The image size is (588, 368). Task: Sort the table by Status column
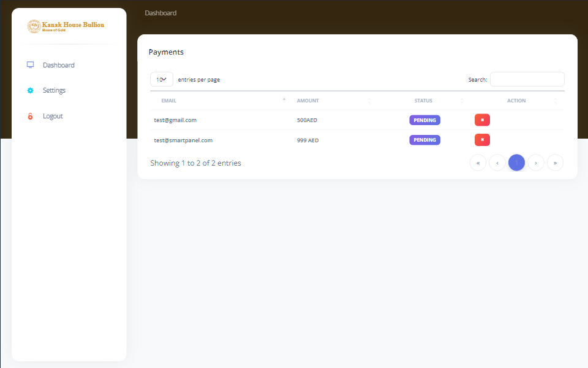pyautogui.click(x=423, y=101)
